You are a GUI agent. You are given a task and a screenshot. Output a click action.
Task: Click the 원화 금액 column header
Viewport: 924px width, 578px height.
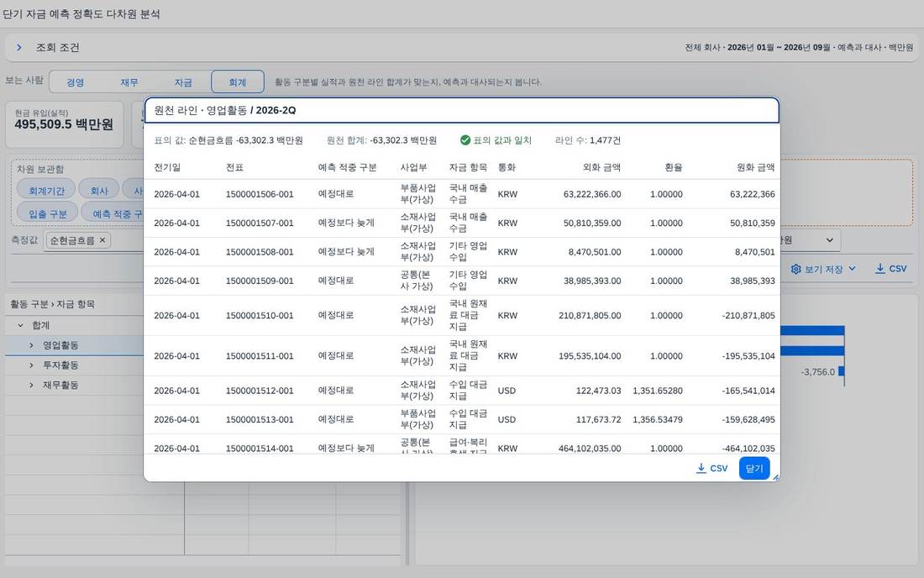click(x=755, y=167)
